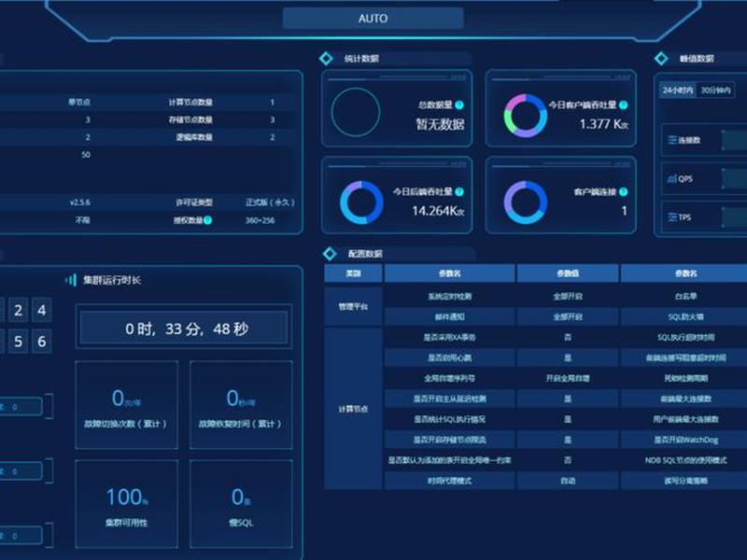Select the 24小时内 tab
This screenshot has height=560, width=747.
[678, 90]
